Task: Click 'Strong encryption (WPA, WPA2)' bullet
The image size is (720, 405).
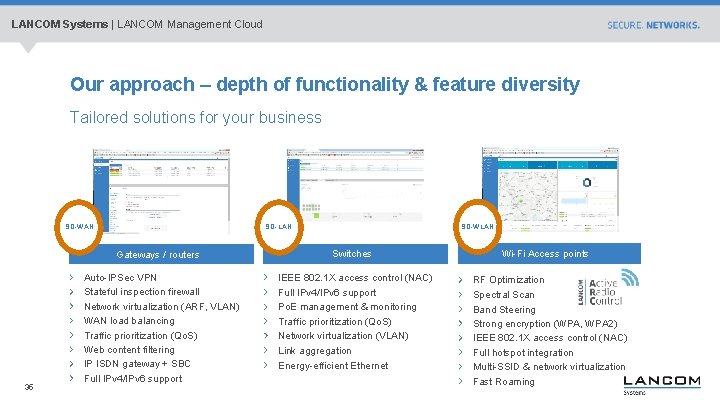Action: (545, 324)
